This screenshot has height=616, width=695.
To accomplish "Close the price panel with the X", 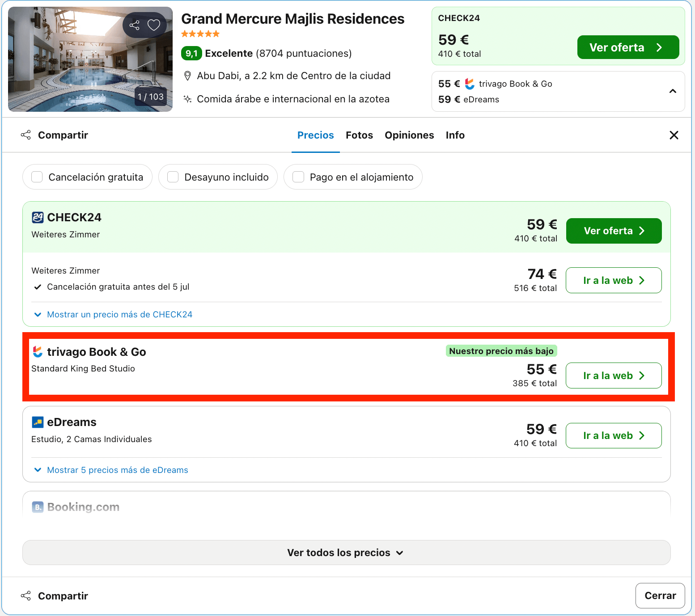I will tap(674, 135).
